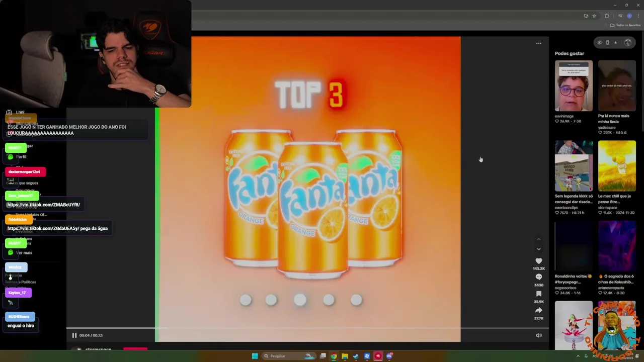This screenshot has height=362, width=644.
Task: Save the video with the bookmark icon
Action: coord(539,294)
